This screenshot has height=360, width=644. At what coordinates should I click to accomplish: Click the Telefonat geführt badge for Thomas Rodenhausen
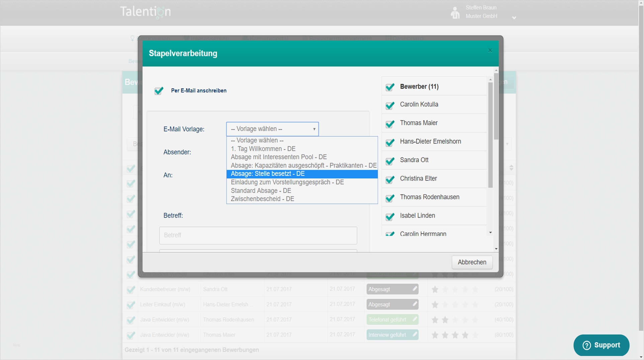(x=392, y=320)
